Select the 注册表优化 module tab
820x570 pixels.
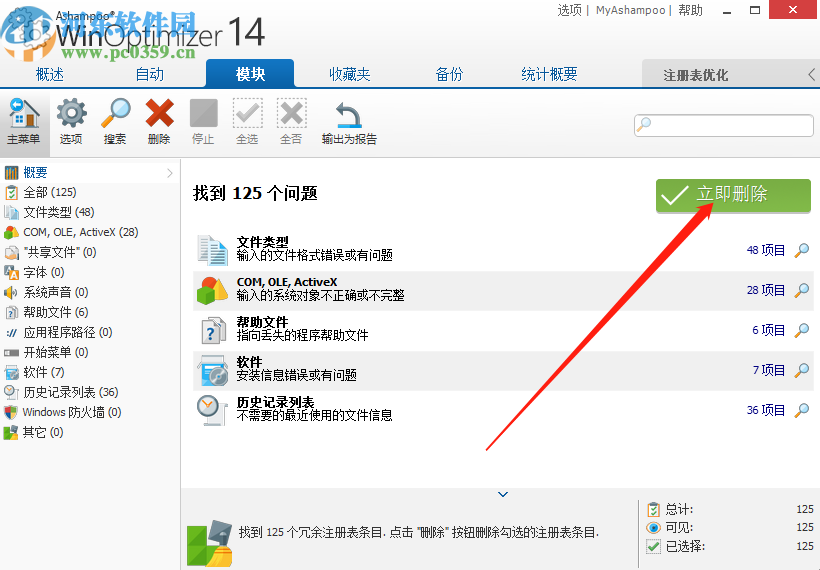pyautogui.click(x=696, y=75)
